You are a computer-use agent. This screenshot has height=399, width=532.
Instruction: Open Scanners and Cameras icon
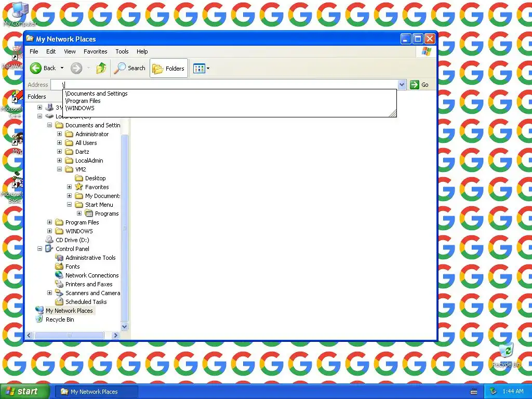[59, 293]
